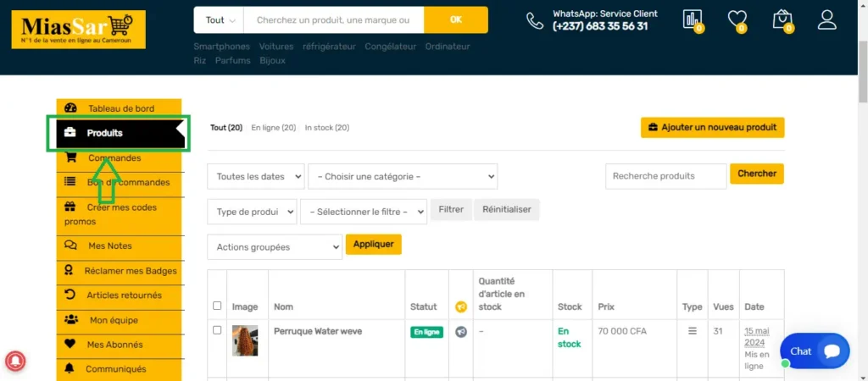Click the red notification bell icon
This screenshot has width=868, height=381.
click(16, 361)
